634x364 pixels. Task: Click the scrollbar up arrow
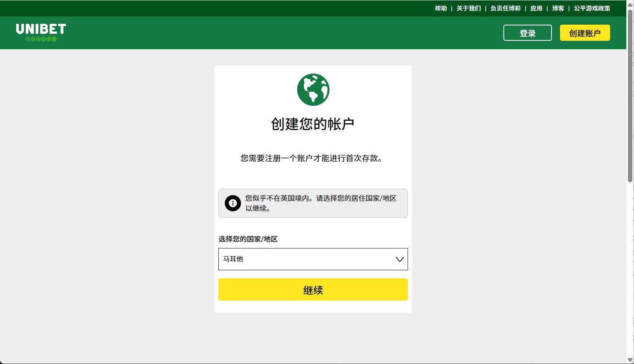coord(630,4)
